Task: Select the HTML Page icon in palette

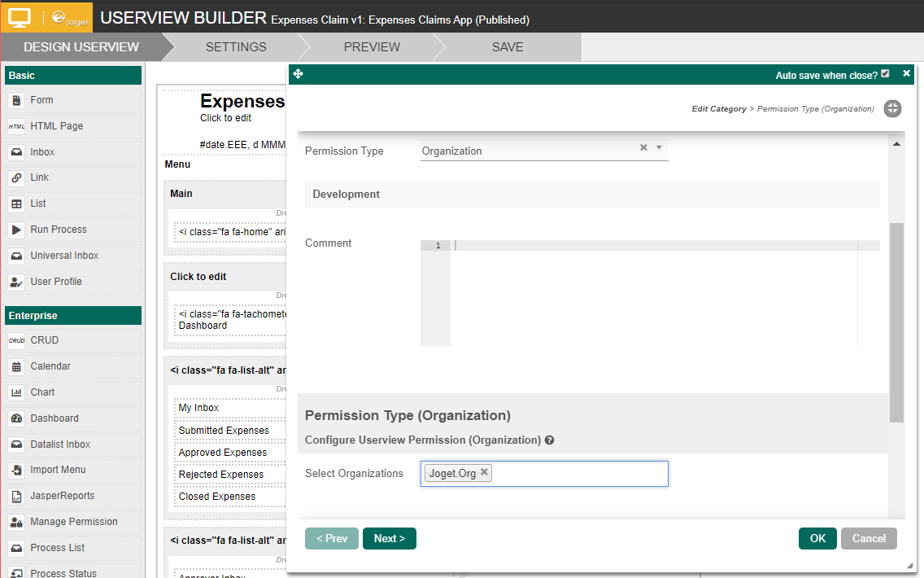Action: pos(16,126)
